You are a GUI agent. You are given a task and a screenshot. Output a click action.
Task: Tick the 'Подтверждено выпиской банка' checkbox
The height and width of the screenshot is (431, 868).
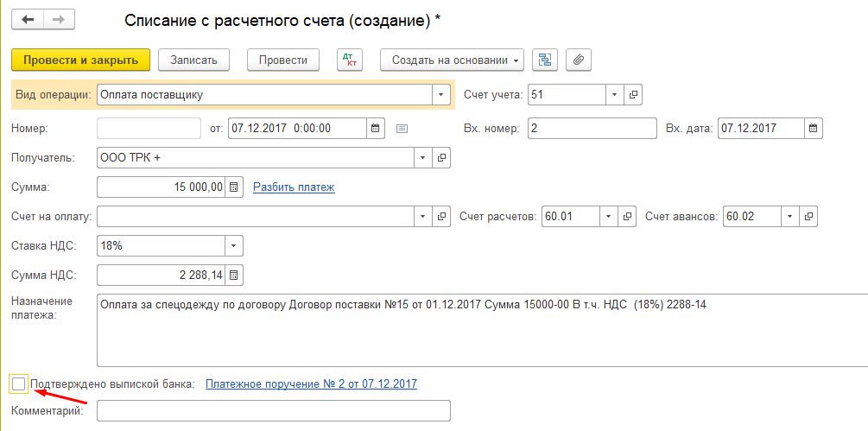pos(18,384)
